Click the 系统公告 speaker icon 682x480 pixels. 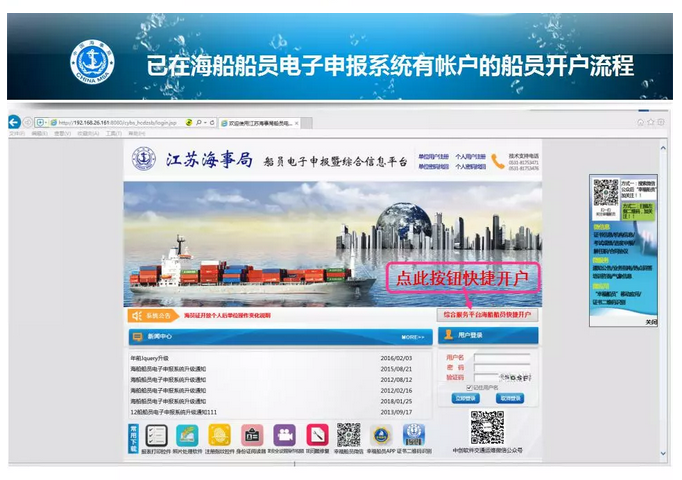[137, 316]
